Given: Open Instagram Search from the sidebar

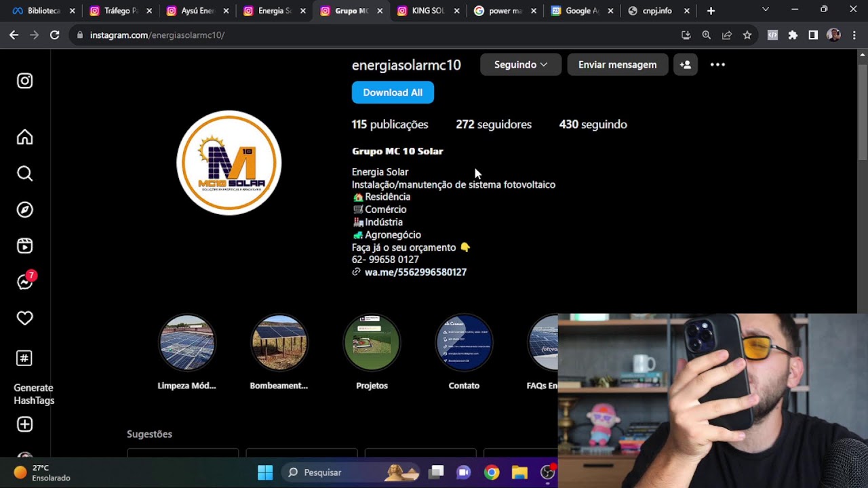Looking at the screenshot, I should tap(24, 174).
